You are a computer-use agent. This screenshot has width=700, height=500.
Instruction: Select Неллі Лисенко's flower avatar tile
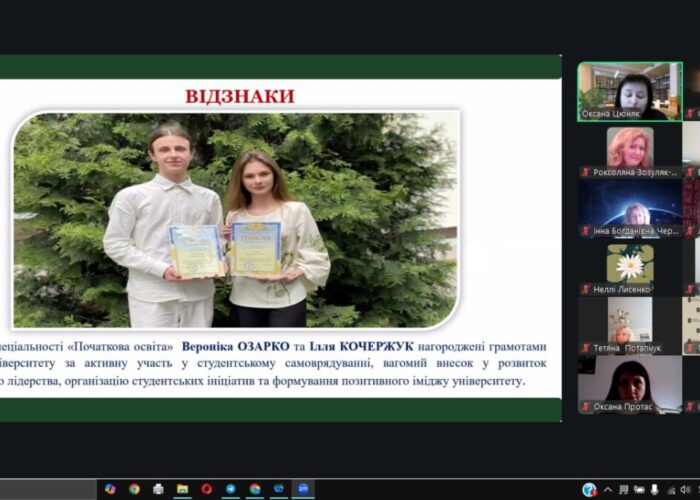click(x=629, y=265)
